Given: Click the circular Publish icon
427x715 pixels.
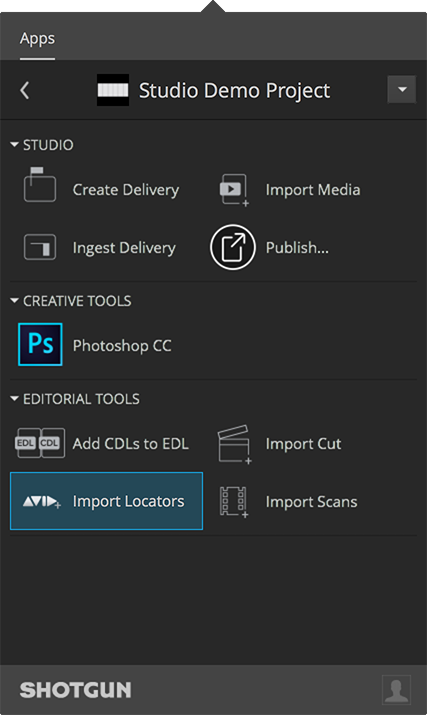Looking at the screenshot, I should coord(233,247).
